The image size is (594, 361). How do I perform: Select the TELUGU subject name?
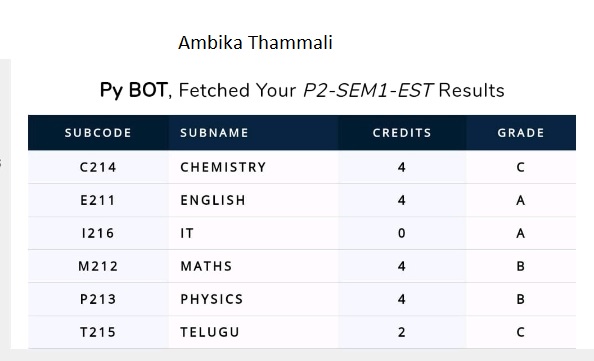tap(209, 332)
